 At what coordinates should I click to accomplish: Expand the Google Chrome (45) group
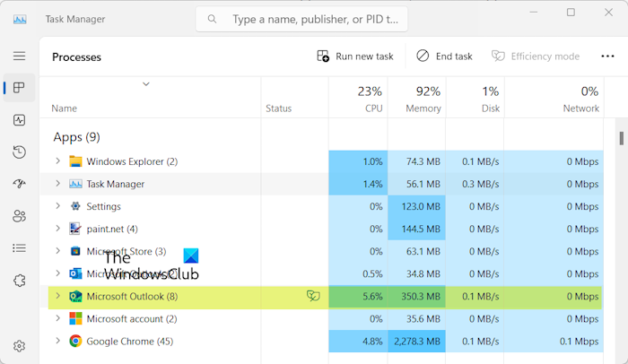click(x=57, y=341)
